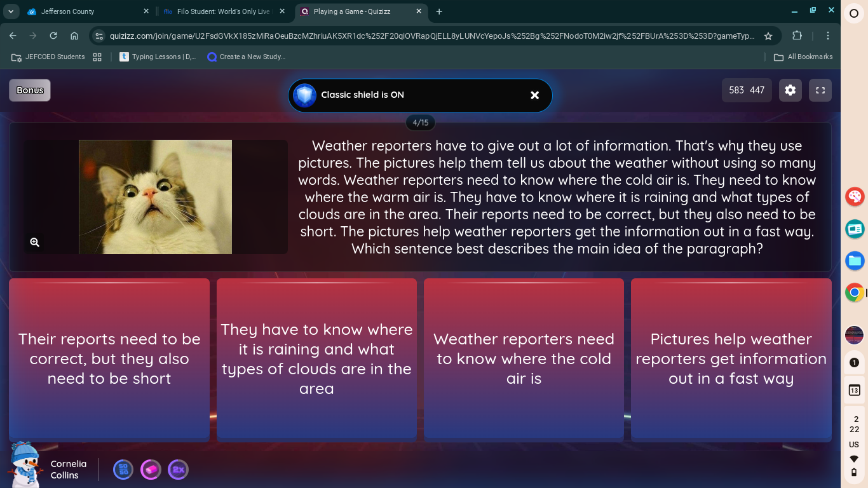Screen dimensions: 868x488
Task: Open Chrome from the shelf
Action: tap(854, 294)
